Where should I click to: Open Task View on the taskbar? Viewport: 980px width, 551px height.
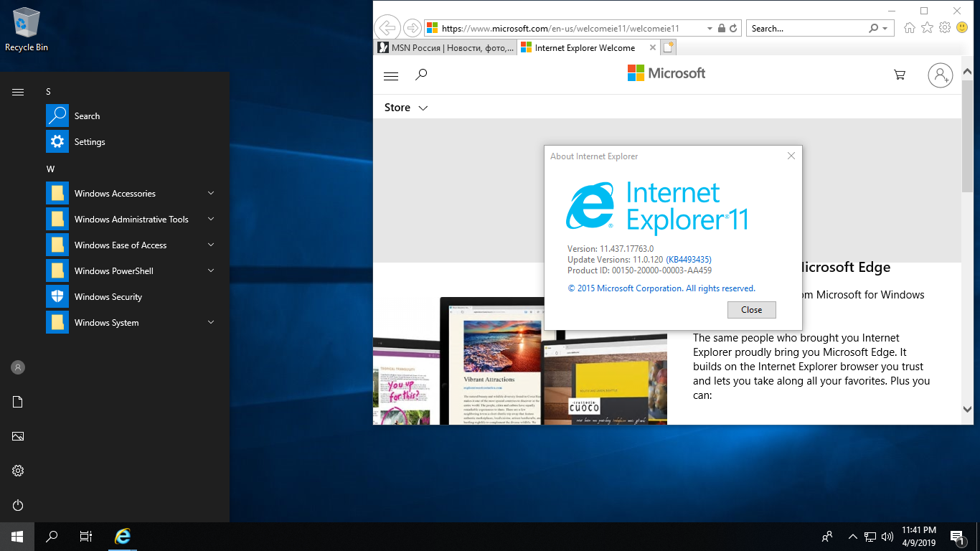pyautogui.click(x=86, y=537)
